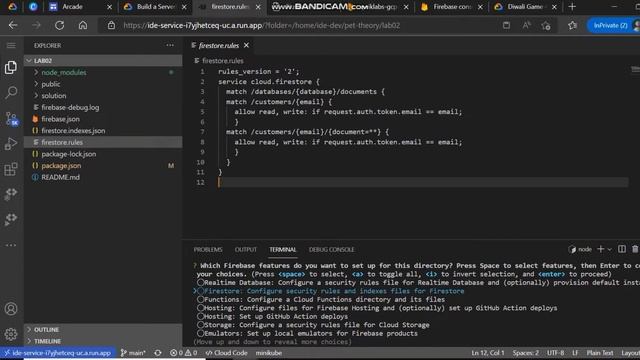Open the hamburger menu in activity bar
Image resolution: width=640 pixels, height=360 pixels.
tap(11, 45)
